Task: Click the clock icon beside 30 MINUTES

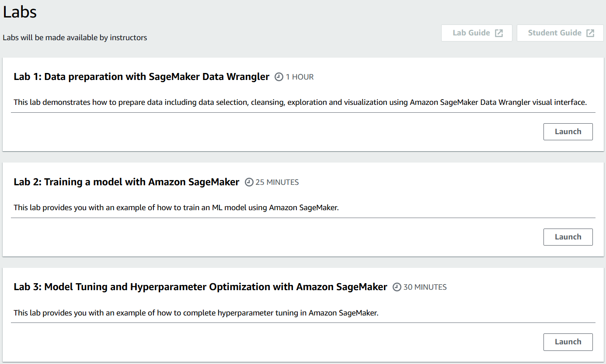Action: tap(397, 287)
